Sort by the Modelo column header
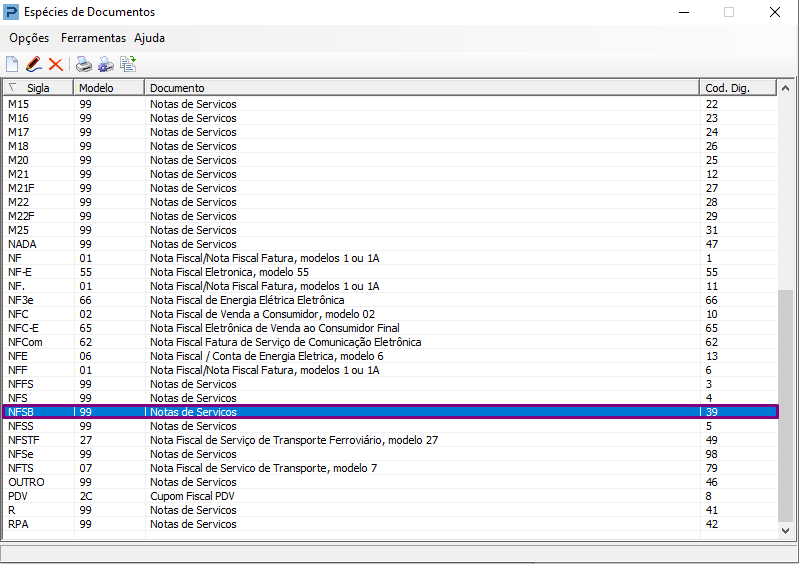The image size is (799, 564). point(110,88)
